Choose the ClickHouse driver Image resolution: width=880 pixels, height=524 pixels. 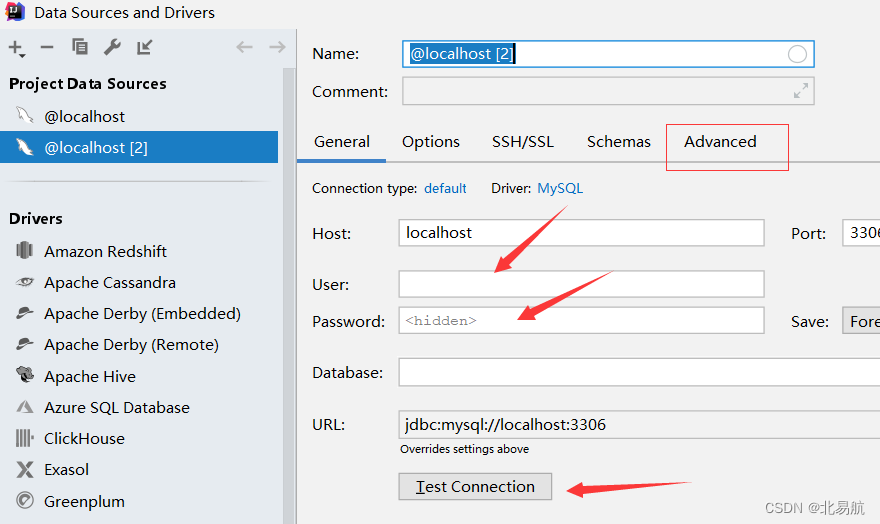point(84,438)
